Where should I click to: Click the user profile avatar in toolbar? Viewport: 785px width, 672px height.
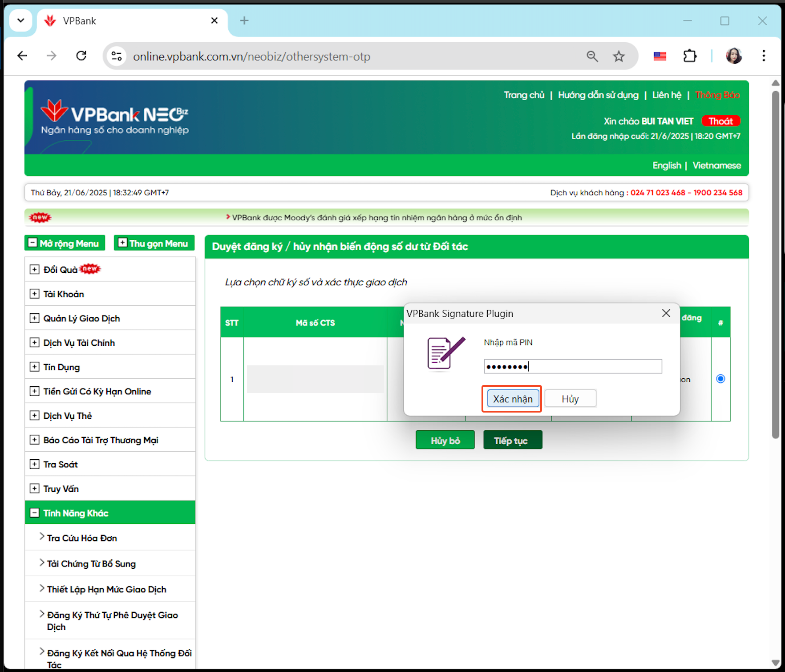pyautogui.click(x=733, y=56)
